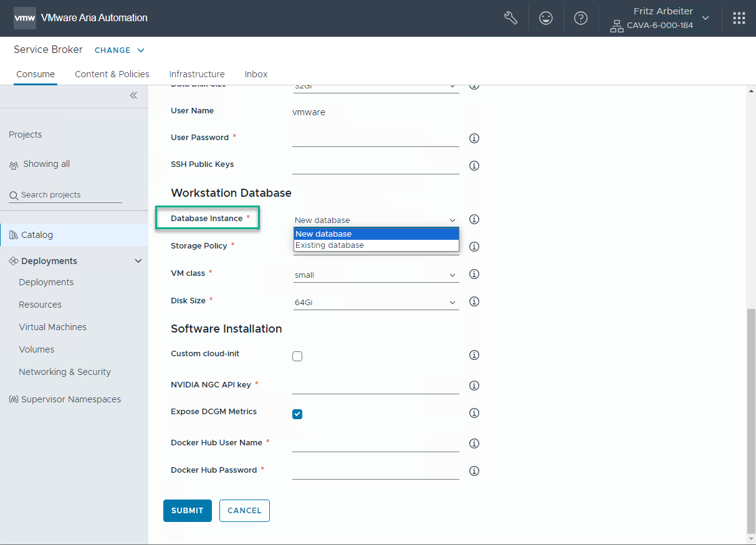Click the Projects heading in sidebar

(x=26, y=135)
